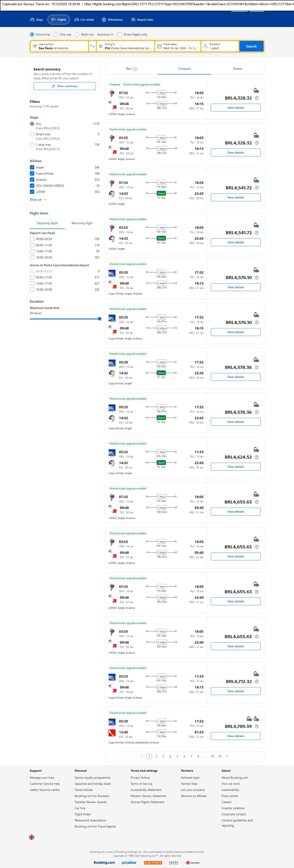The height and width of the screenshot is (868, 294).
Task: Click the Maximum travel time slider handle
Action: pos(99,319)
